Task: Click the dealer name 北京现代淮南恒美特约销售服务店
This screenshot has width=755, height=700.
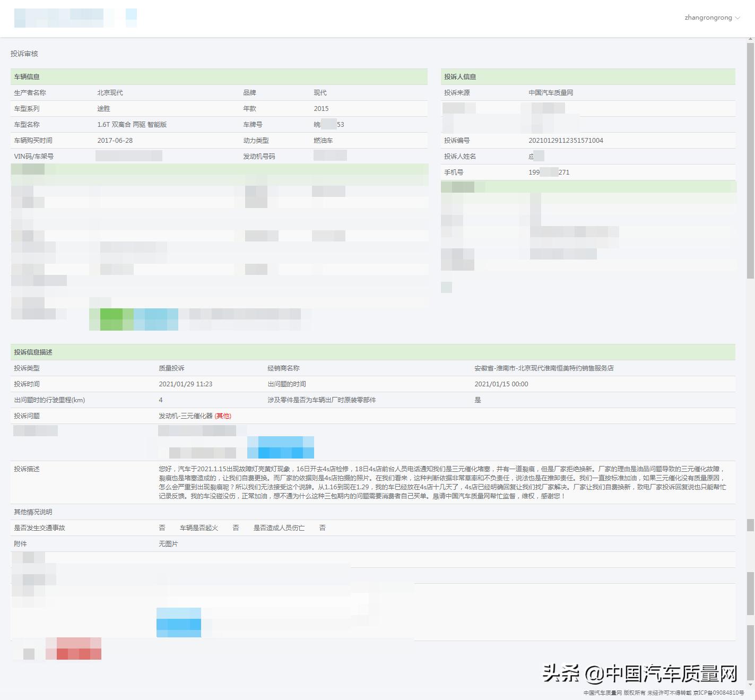Action: pyautogui.click(x=542, y=368)
